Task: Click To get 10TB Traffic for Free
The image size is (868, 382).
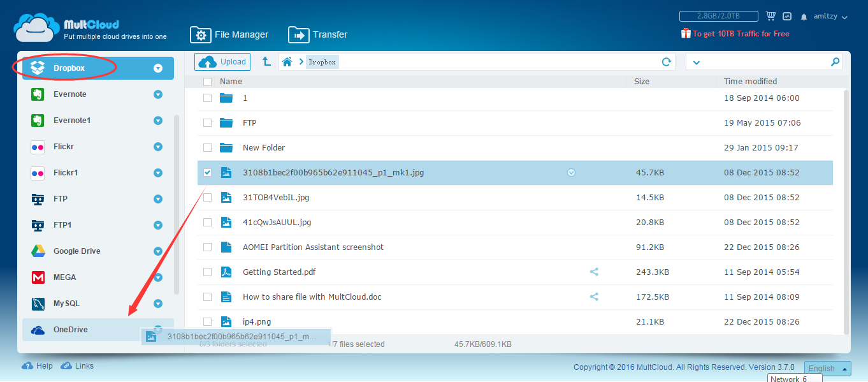Action: click(x=741, y=34)
